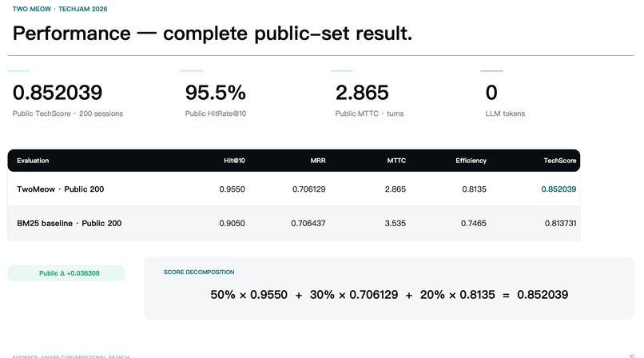The image size is (644, 358).
Task: Click the large 0.852039 TechScore figure
Action: pyautogui.click(x=58, y=93)
